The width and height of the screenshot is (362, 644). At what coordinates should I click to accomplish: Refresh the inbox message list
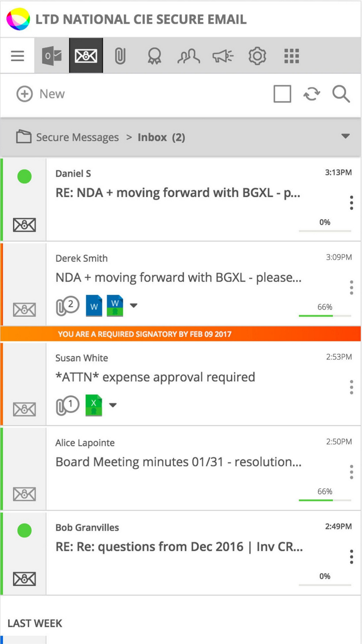coord(312,94)
